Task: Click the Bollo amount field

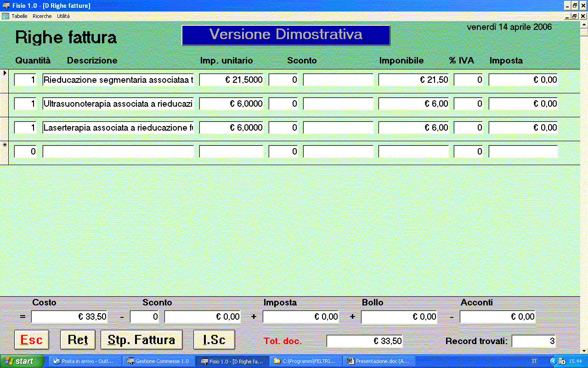Action: 399,317
